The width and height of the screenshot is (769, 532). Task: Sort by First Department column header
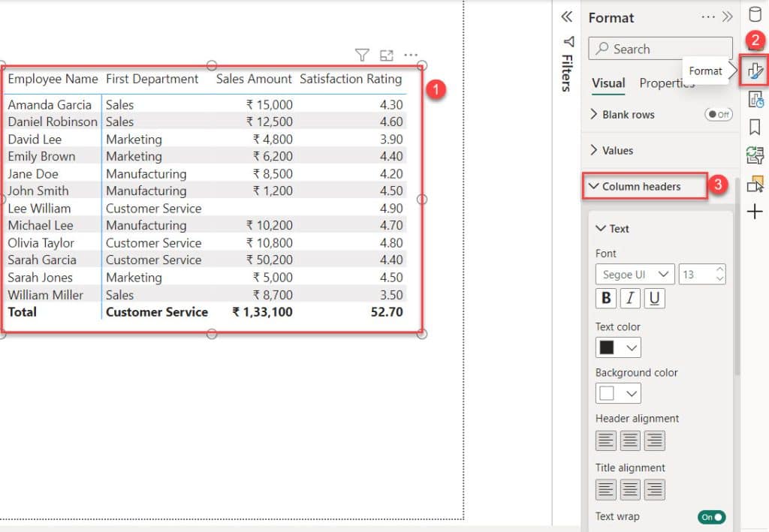(152, 79)
